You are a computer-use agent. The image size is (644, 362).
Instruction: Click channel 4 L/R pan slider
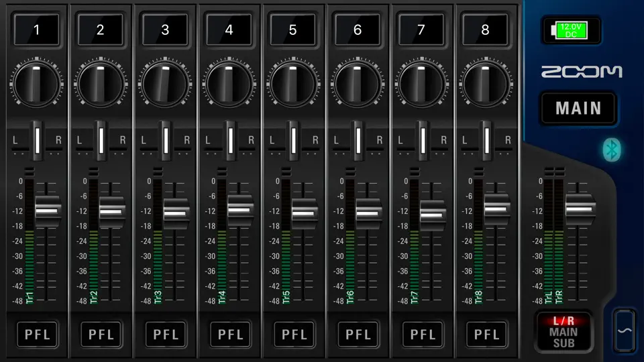(x=230, y=141)
